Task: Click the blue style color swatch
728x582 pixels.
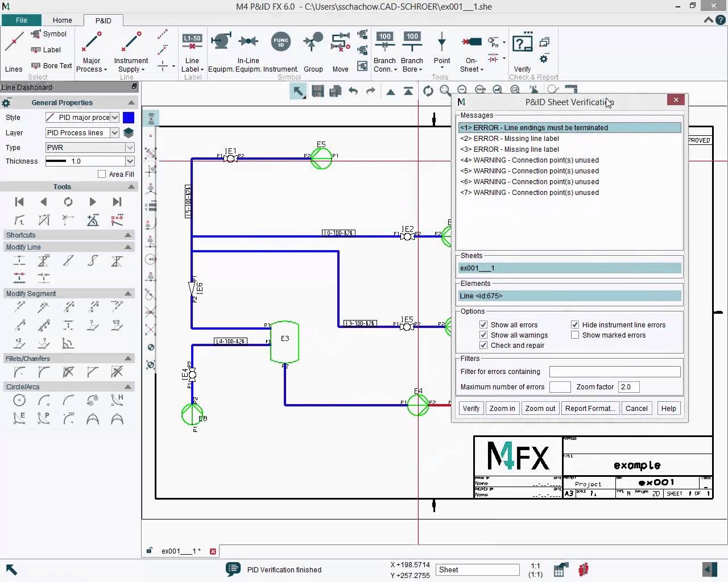Action: tap(129, 118)
